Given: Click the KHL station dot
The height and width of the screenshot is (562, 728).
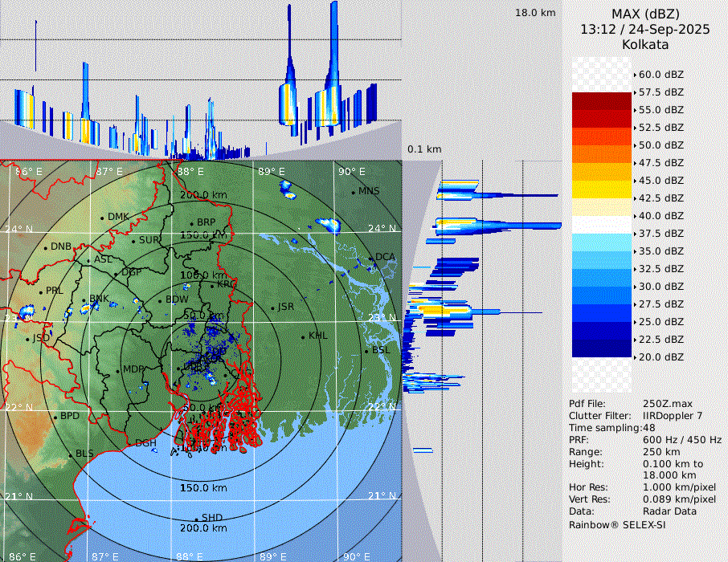Looking at the screenshot, I should 304,336.
